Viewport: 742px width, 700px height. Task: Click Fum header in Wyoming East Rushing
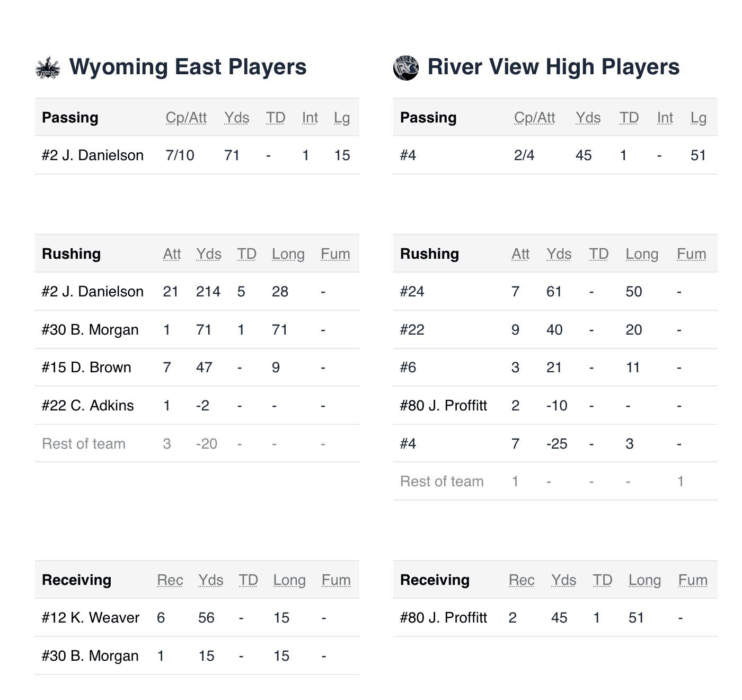(335, 254)
